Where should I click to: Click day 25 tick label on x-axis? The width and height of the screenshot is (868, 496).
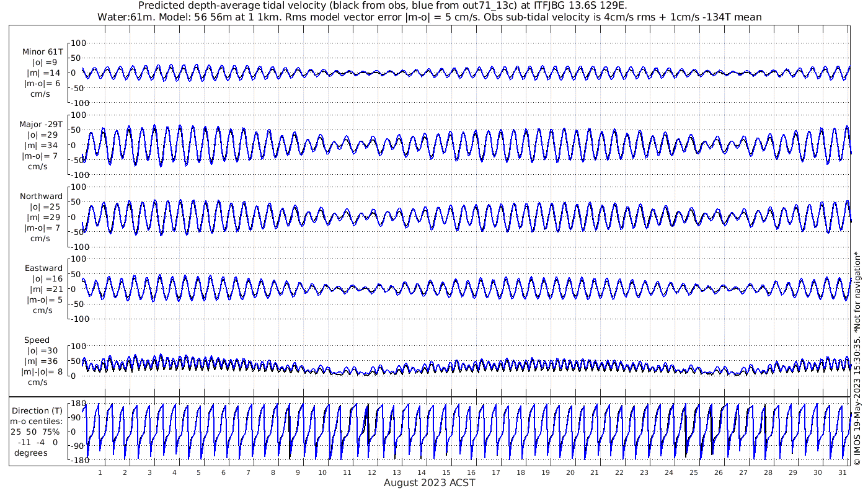693,472
